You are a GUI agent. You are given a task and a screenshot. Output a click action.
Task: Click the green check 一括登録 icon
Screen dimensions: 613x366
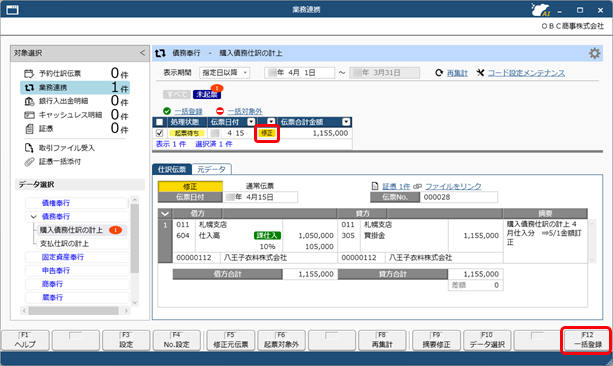pos(167,111)
